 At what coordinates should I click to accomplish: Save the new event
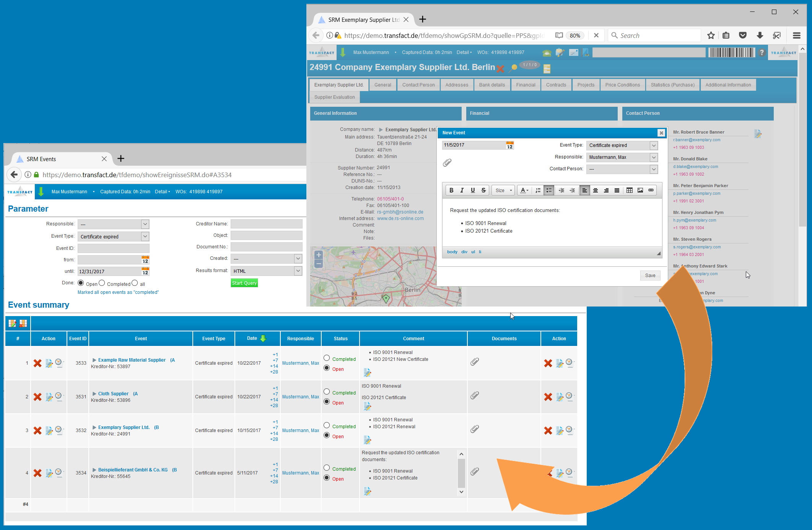[650, 276]
